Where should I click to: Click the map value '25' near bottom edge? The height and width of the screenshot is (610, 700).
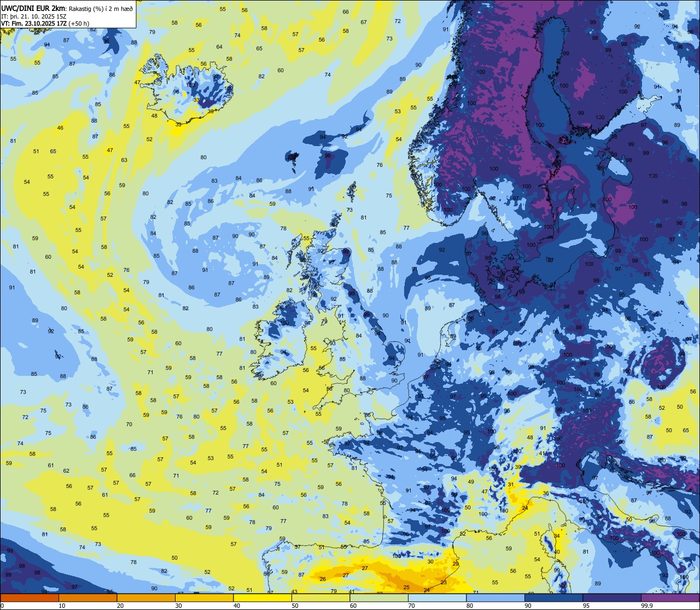(406, 588)
